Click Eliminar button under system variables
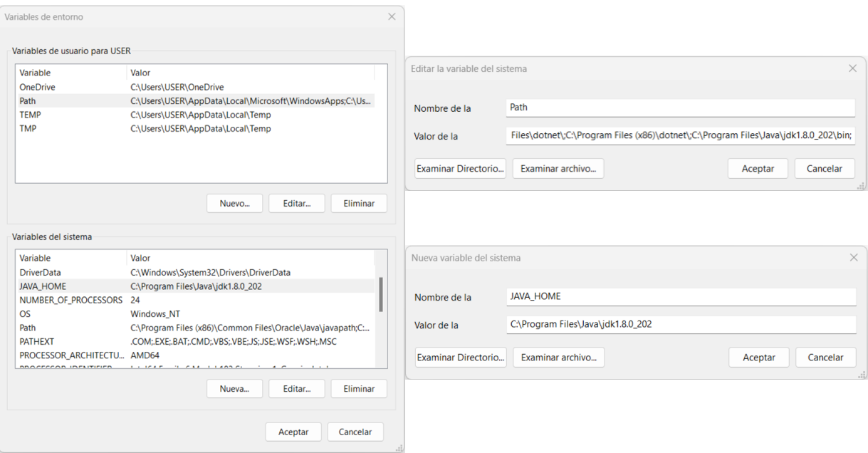The width and height of the screenshot is (868, 453). (358, 389)
